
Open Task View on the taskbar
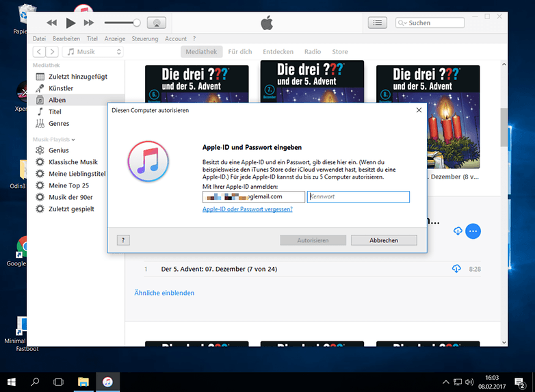pos(58,382)
